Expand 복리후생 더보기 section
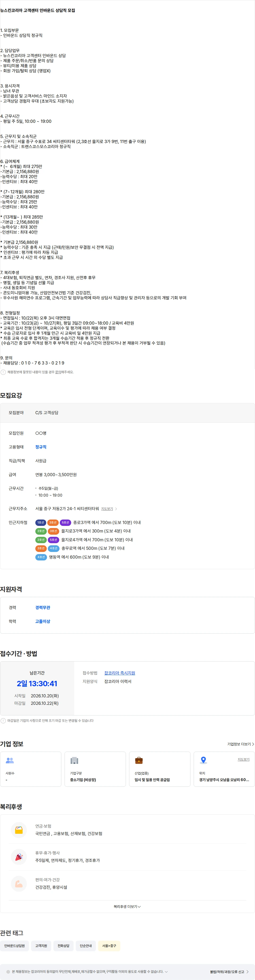The width and height of the screenshot is (255, 980). tap(127, 907)
